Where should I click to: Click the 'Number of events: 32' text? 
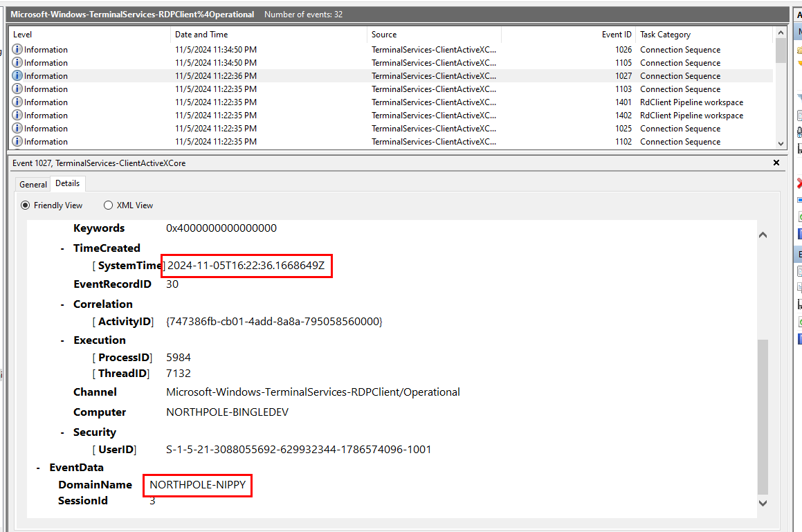(x=303, y=15)
